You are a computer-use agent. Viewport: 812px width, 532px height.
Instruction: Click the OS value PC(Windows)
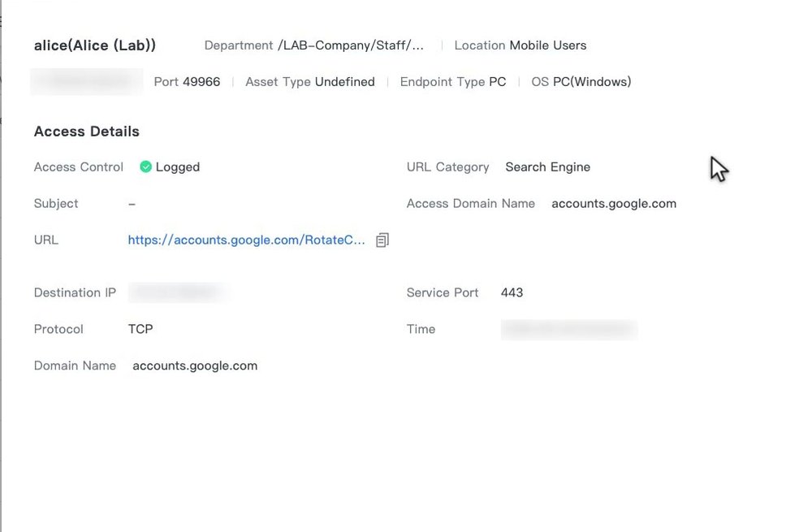click(592, 82)
